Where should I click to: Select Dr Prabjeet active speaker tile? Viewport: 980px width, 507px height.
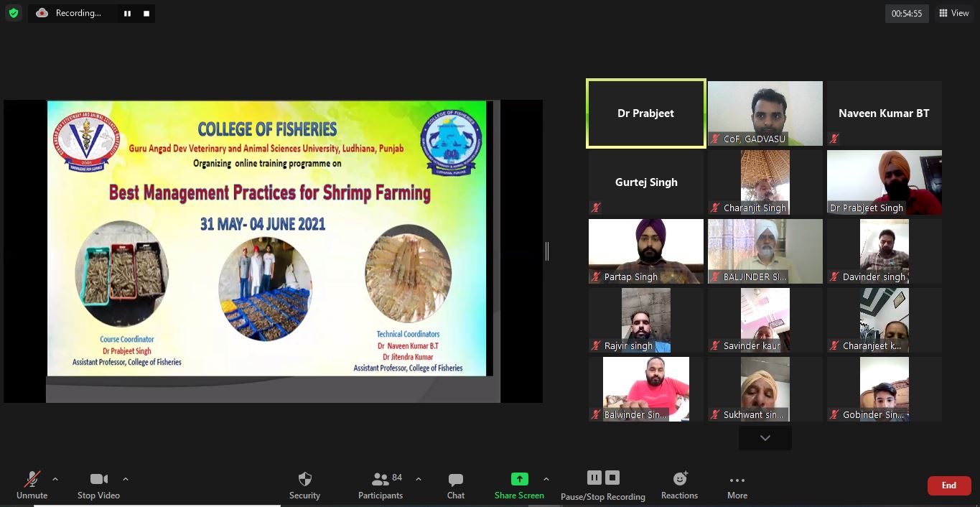pos(646,113)
